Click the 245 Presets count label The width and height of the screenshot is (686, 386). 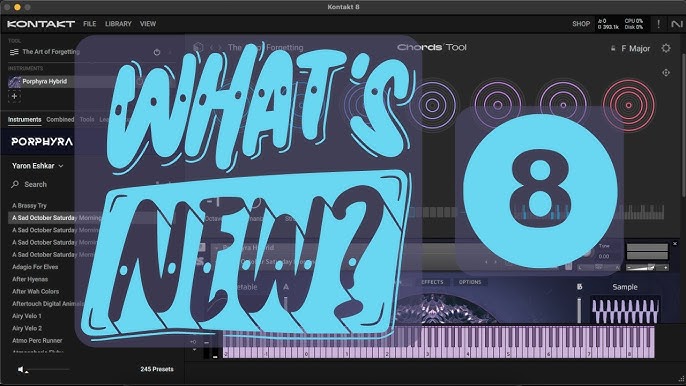pyautogui.click(x=157, y=369)
